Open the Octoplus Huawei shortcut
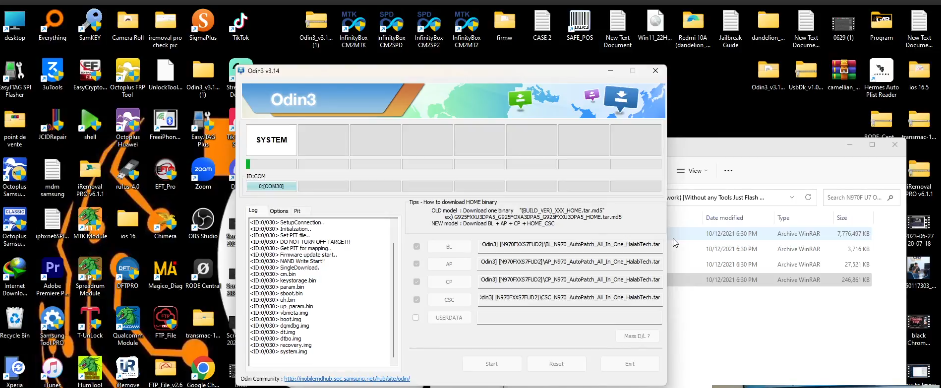Viewport: 941px width, 388px height. tap(127, 128)
